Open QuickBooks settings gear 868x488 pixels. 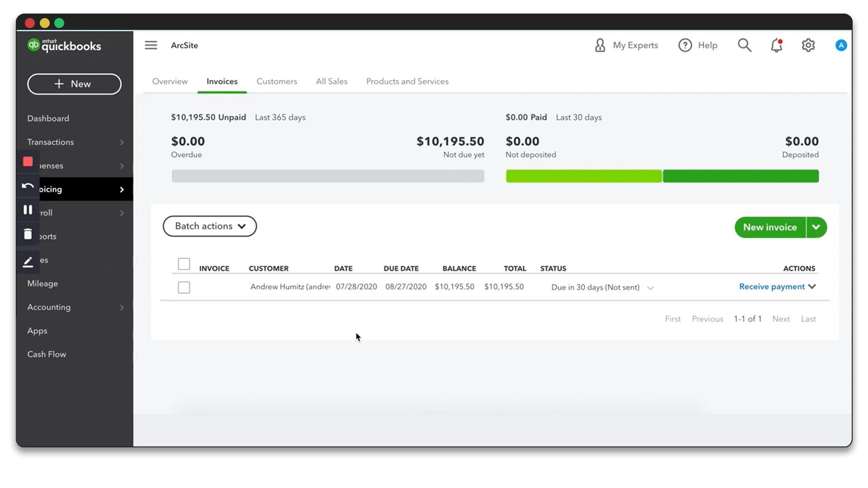tap(809, 45)
